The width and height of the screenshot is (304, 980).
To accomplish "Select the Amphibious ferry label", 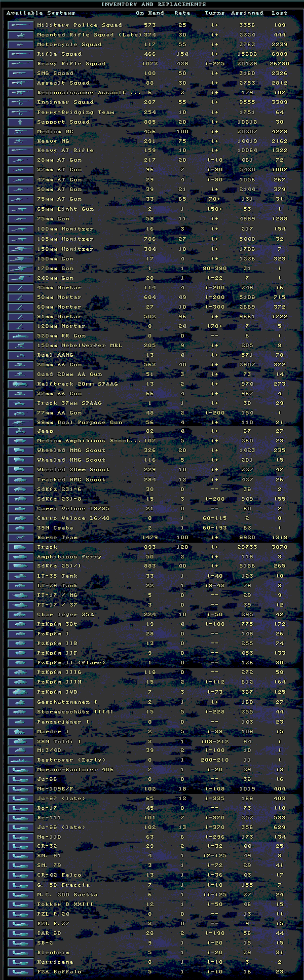I will [69, 556].
